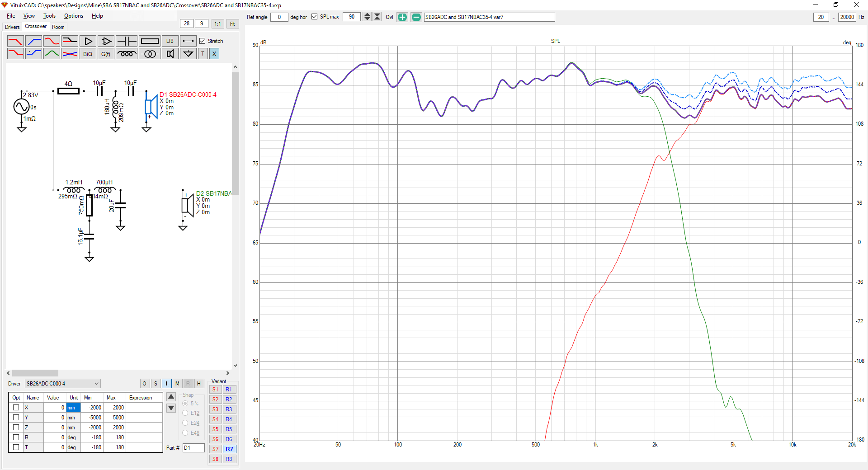Add a low-pass filter block
The image size is (868, 470).
click(x=15, y=41)
